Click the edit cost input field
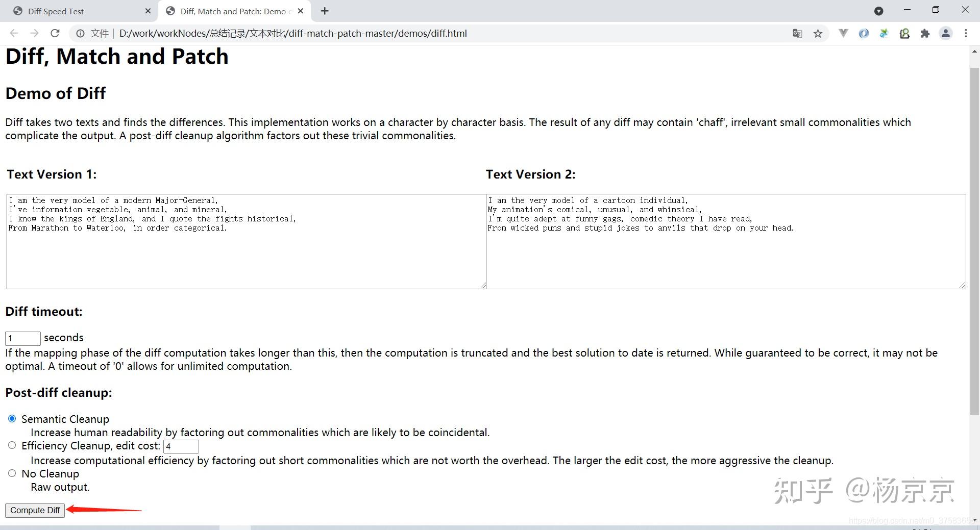The image size is (980, 530). coord(181,446)
